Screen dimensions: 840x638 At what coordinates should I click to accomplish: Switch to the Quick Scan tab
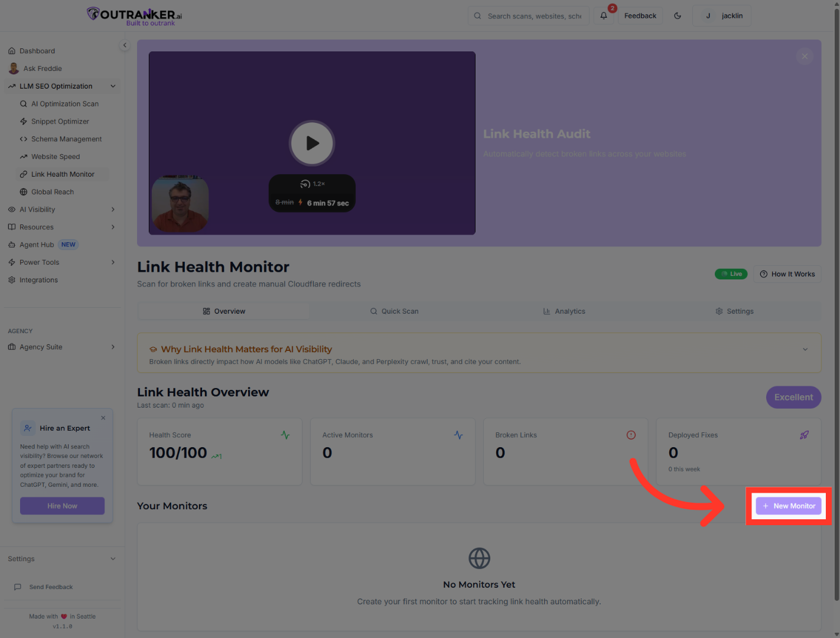394,311
